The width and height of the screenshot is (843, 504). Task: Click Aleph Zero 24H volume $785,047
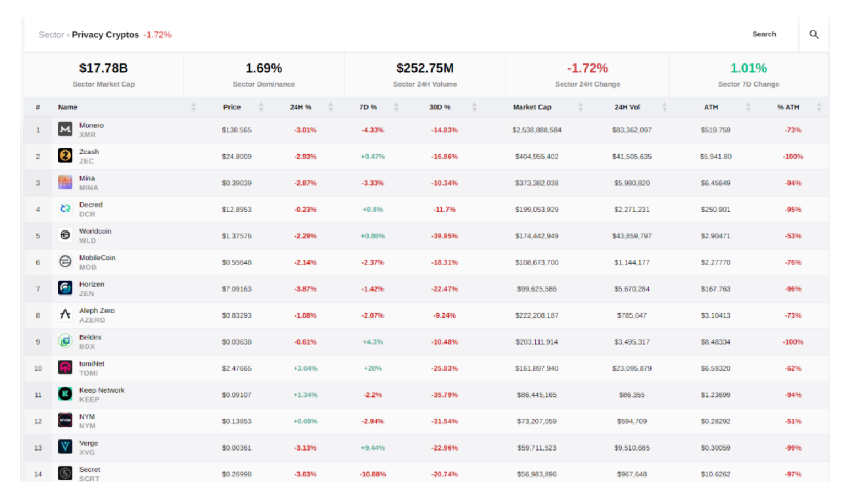click(x=632, y=315)
